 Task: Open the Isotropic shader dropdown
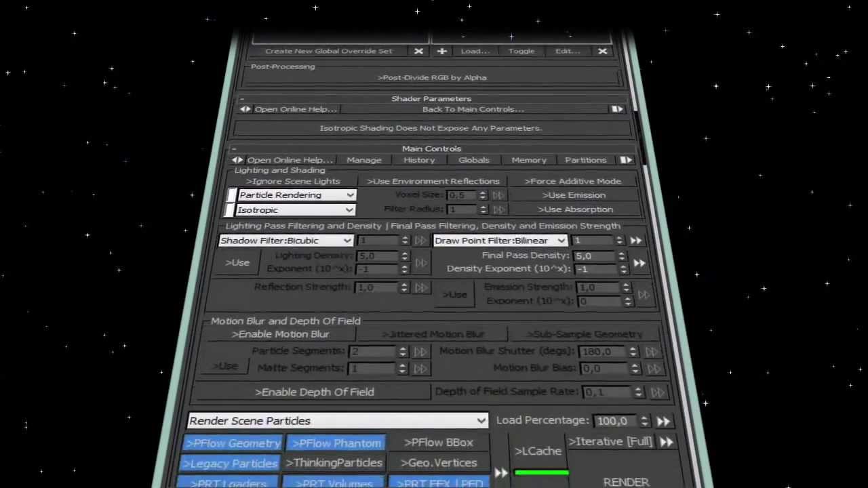point(294,210)
